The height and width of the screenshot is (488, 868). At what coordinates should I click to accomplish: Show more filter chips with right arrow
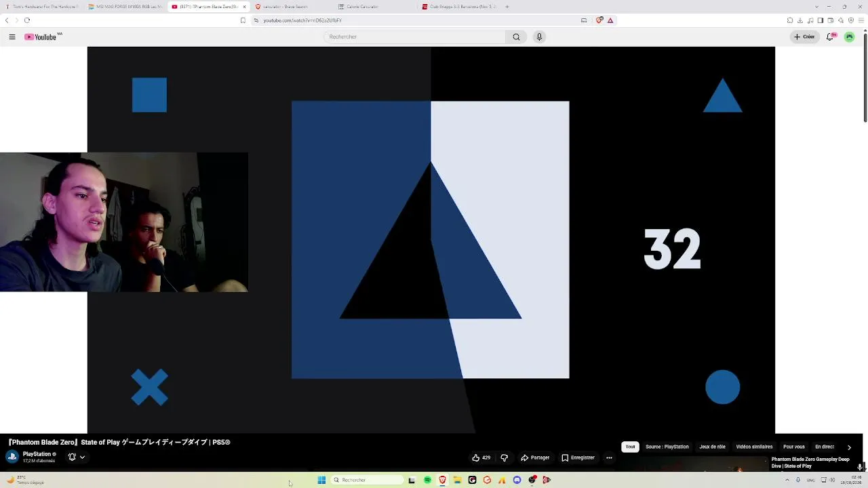(849, 447)
